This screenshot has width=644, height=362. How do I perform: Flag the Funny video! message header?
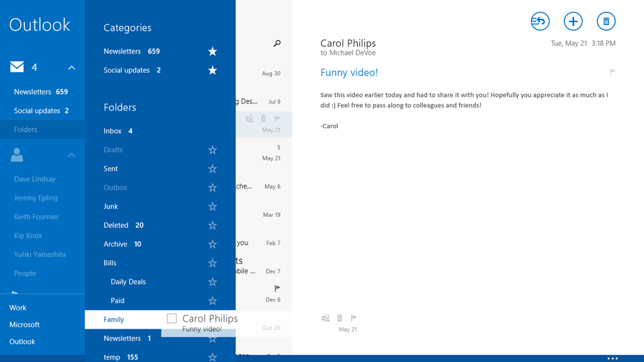tap(613, 72)
